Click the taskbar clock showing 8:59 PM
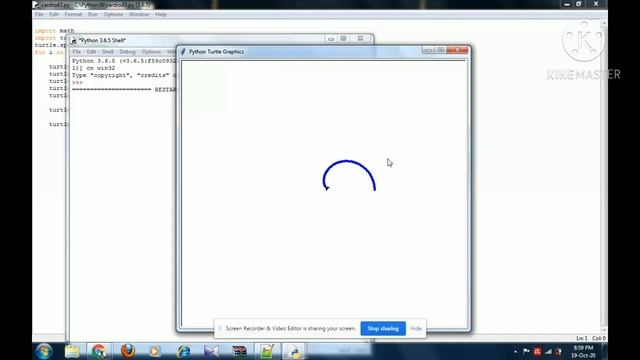The width and height of the screenshot is (640, 360). point(583,351)
